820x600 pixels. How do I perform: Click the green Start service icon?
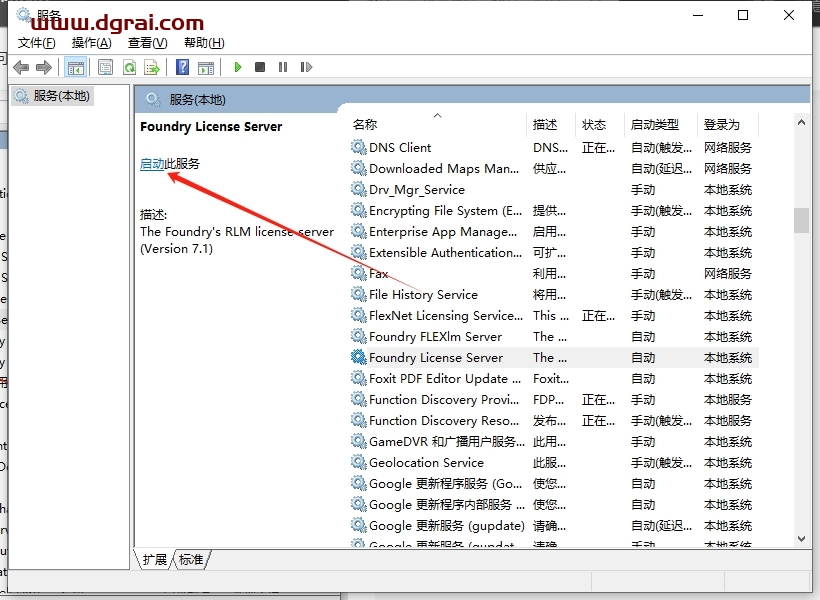(x=237, y=67)
